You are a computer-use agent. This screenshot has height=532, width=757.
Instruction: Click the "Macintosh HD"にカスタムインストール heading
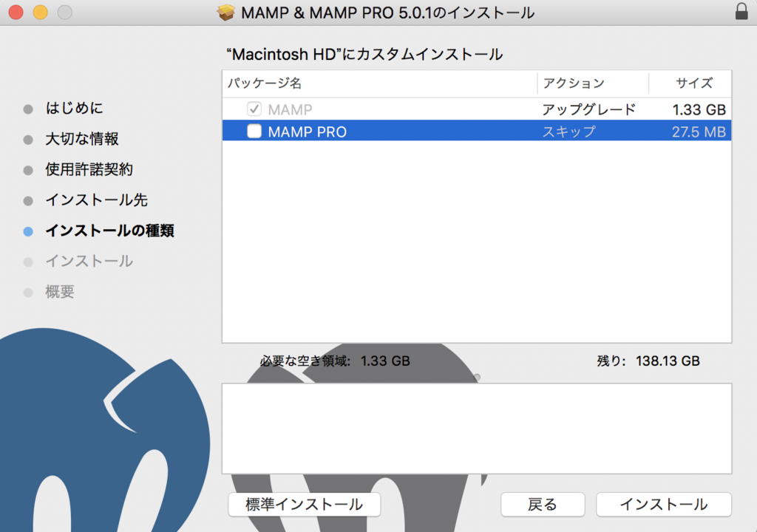(x=364, y=54)
